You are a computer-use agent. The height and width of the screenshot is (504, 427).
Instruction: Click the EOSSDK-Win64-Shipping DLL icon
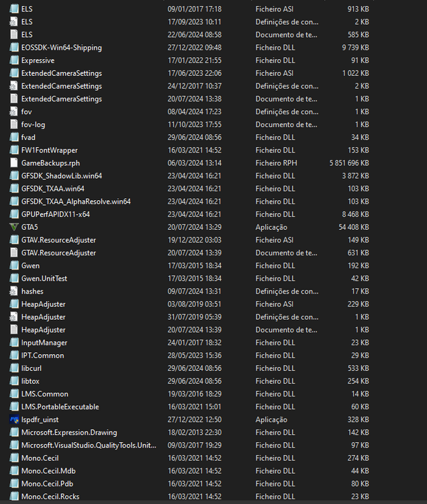tap(14, 48)
